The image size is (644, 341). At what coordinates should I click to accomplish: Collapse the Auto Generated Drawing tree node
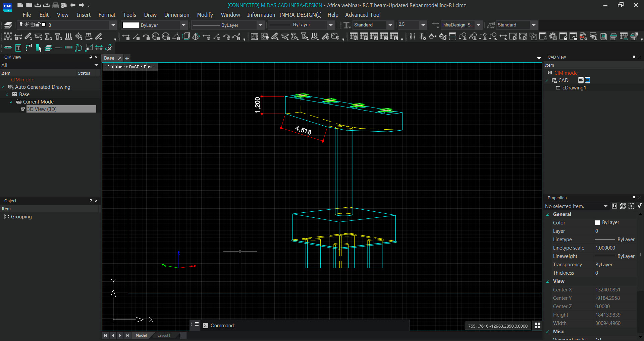(3, 87)
